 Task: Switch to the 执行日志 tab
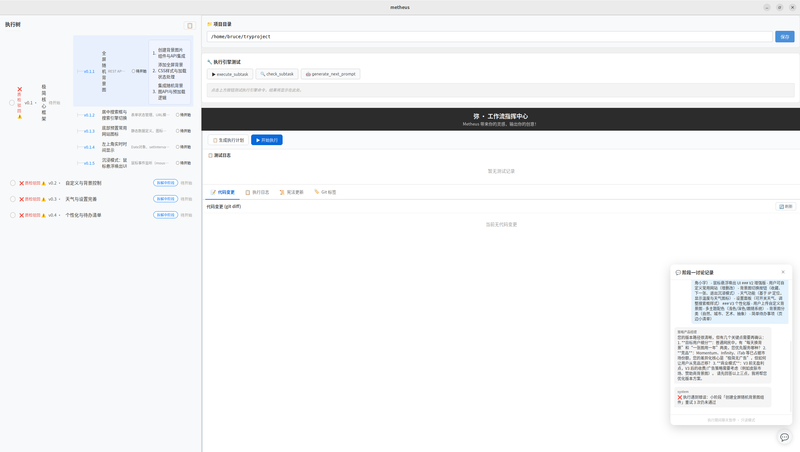coord(257,192)
